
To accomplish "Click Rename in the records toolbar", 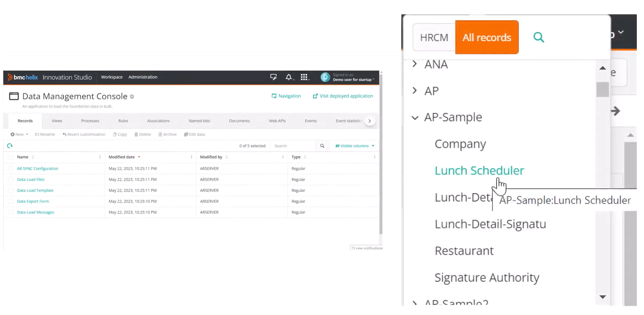I will click(45, 134).
